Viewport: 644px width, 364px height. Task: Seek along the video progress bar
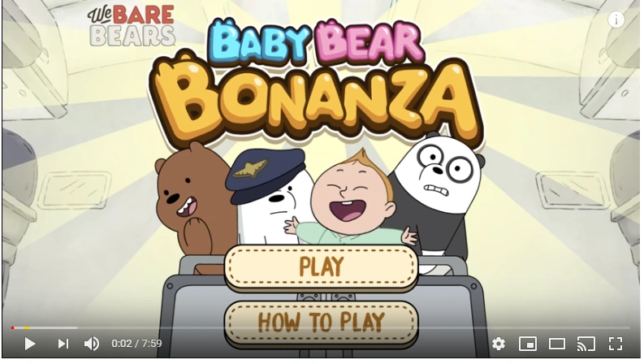(x=320, y=328)
